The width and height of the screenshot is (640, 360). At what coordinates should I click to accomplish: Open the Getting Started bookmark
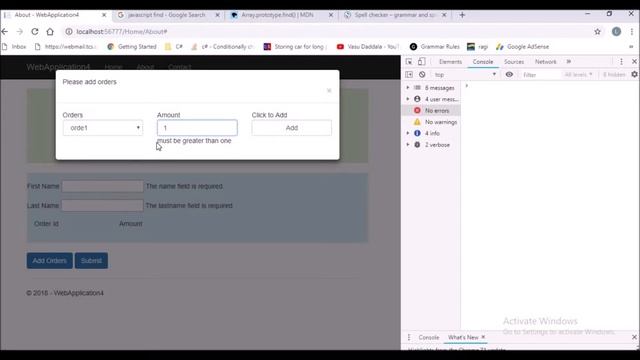pyautogui.click(x=132, y=47)
